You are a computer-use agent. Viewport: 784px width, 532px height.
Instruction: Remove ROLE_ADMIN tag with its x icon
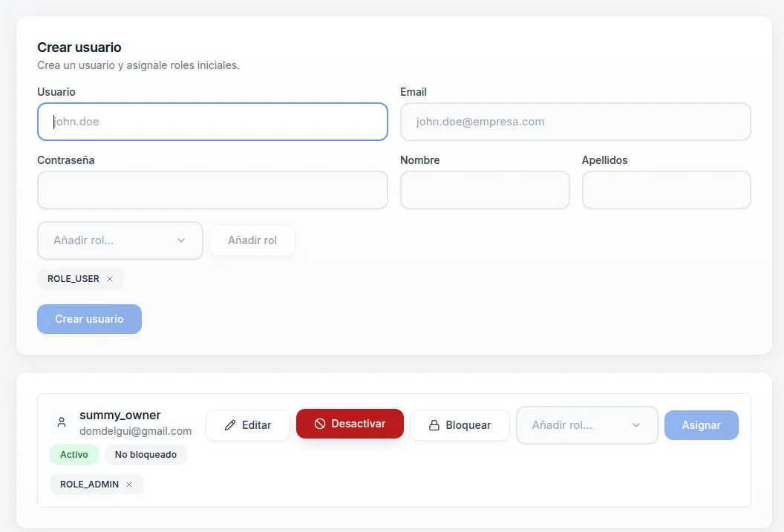point(129,485)
